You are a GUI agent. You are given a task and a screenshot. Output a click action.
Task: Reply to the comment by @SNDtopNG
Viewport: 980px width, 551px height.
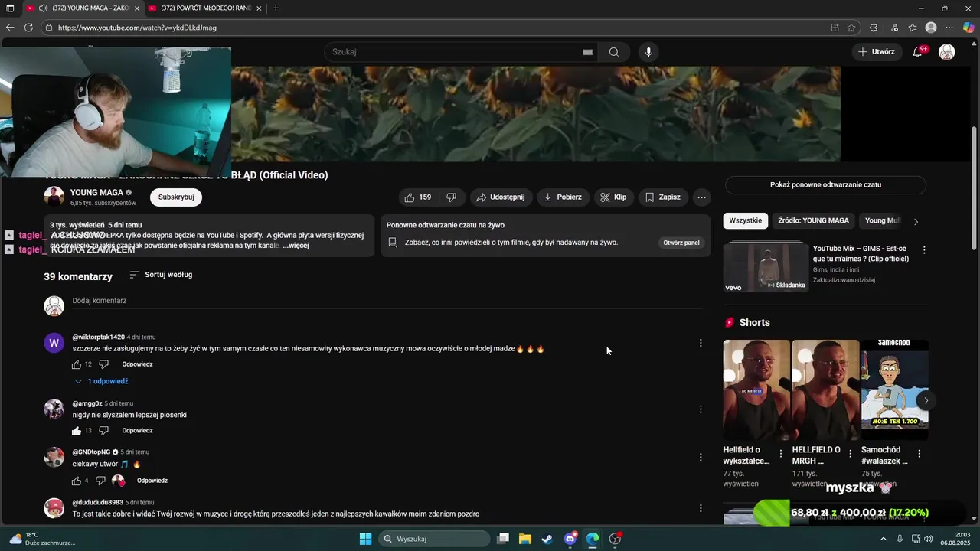[152, 481]
